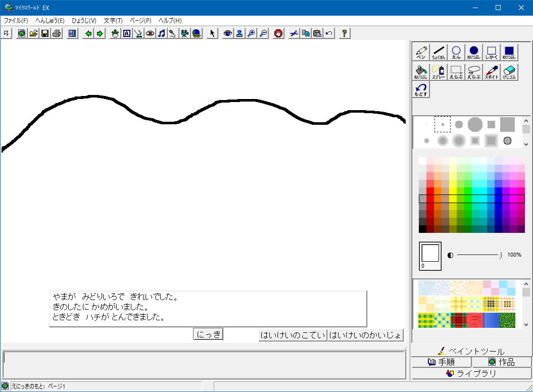Pick the black color swatch in palette
Image resolution: width=533 pixels, height=392 pixels.
tap(422, 229)
